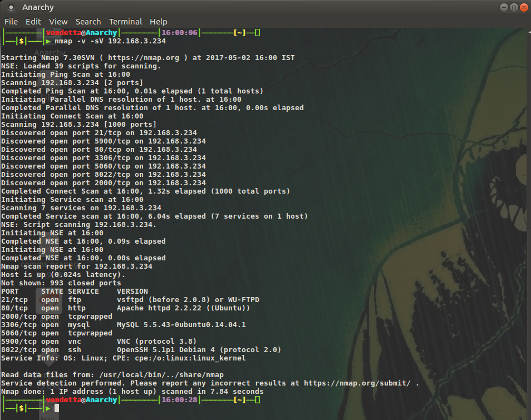Click 'Discovered open port 8022/tcp' line
Viewport: 531px width, 420px height.
coord(104,175)
